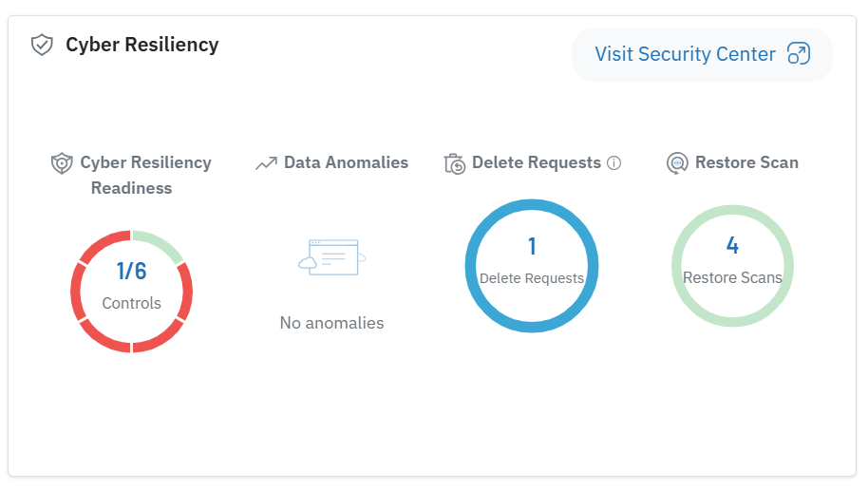Screen dimensions: 868x491
Task: Click the shield checkmark icon next to Cyber Resiliency
Action: point(42,45)
